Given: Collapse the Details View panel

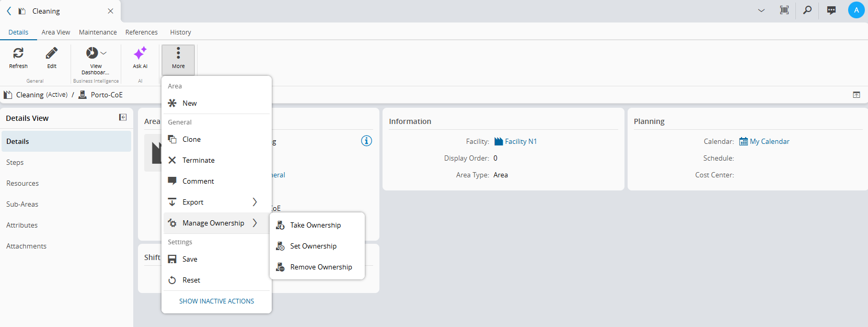Looking at the screenshot, I should [x=123, y=117].
